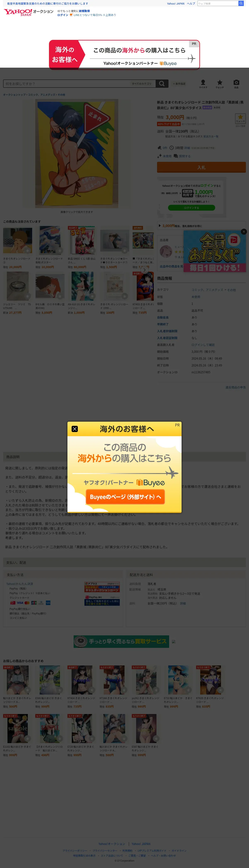Viewport: 249px width, 868px height.
Task: Click the watch star on the SMEE くじ thumbnail
Action: pyautogui.click(x=92, y=251)
